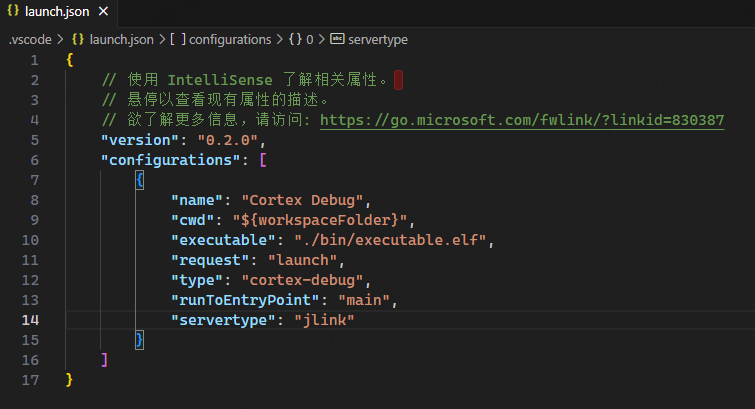
Task: Place cursor in the "jlink" value
Action: coord(324,320)
